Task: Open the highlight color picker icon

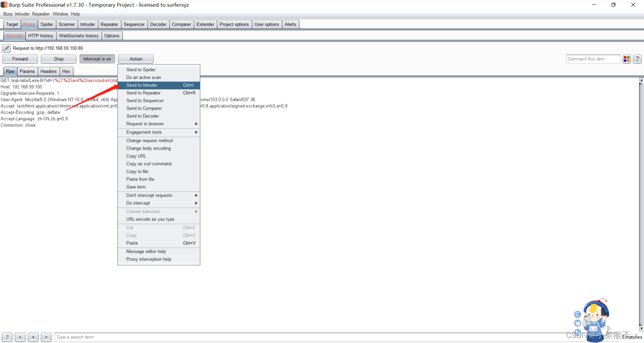Action: [627, 59]
